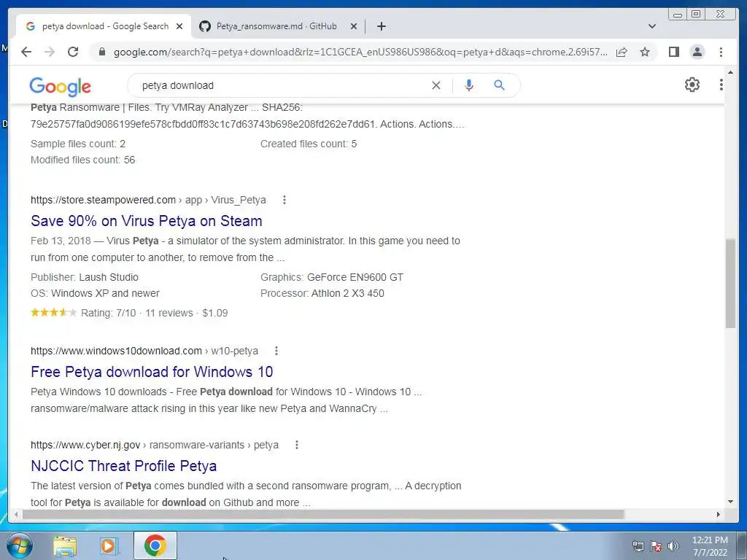Start voice search with the microphone
Screen dimensions: 747x560
[x=469, y=85]
